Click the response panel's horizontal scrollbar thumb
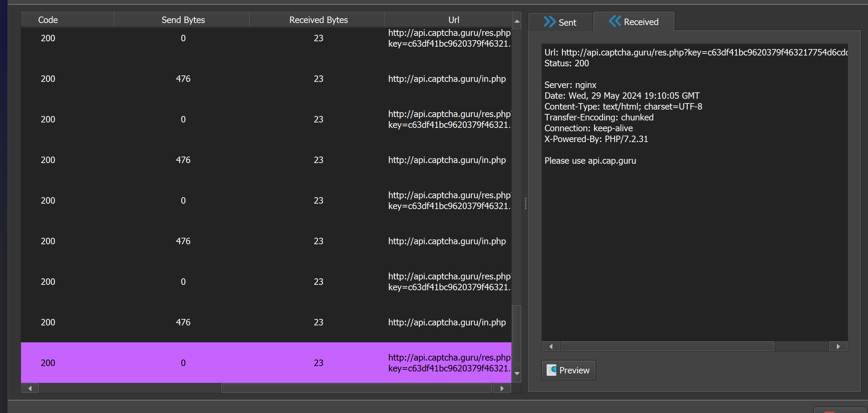Viewport: 868px width, 413px height. coord(667,346)
